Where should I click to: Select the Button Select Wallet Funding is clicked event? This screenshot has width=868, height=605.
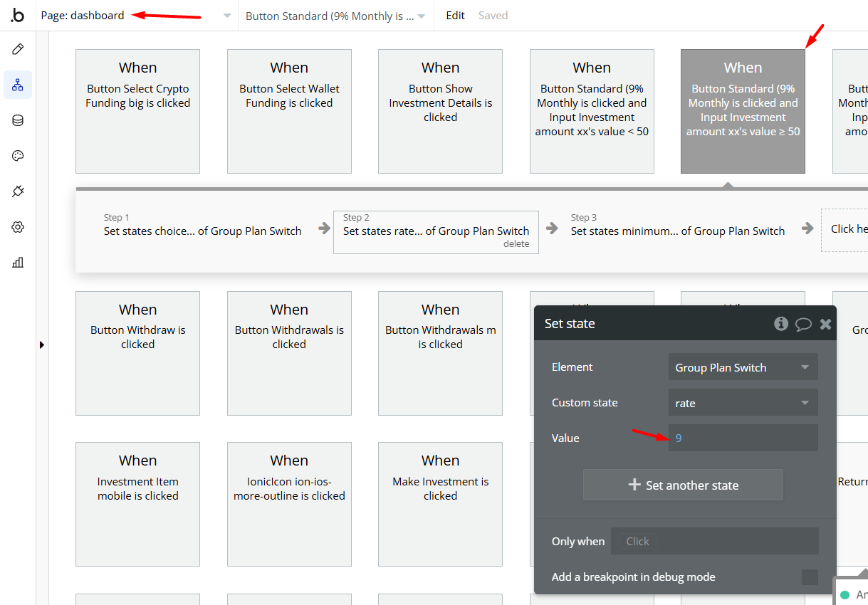point(289,111)
